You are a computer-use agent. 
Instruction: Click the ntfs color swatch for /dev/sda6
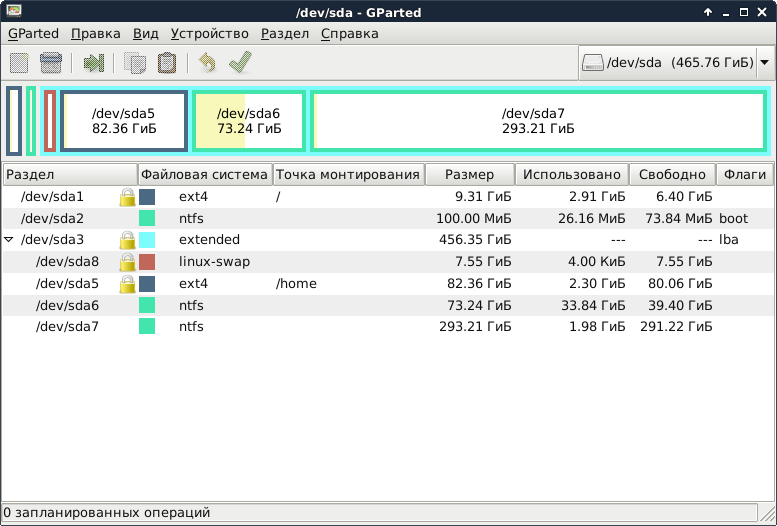(147, 305)
